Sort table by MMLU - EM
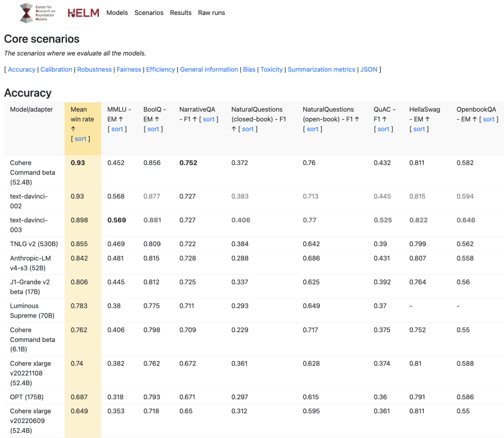The height and width of the screenshot is (438, 504). pos(117,129)
